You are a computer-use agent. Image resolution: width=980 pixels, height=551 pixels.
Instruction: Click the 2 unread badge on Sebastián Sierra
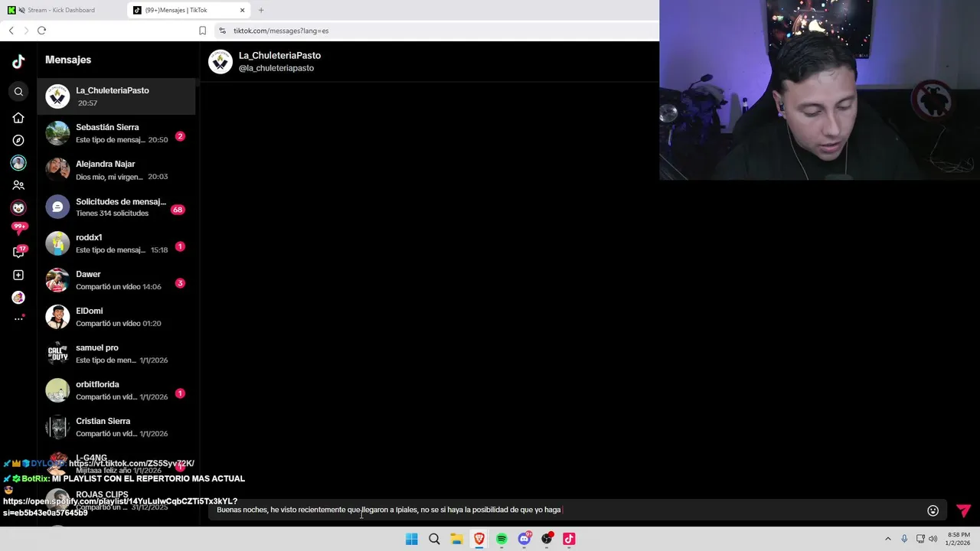pos(180,136)
